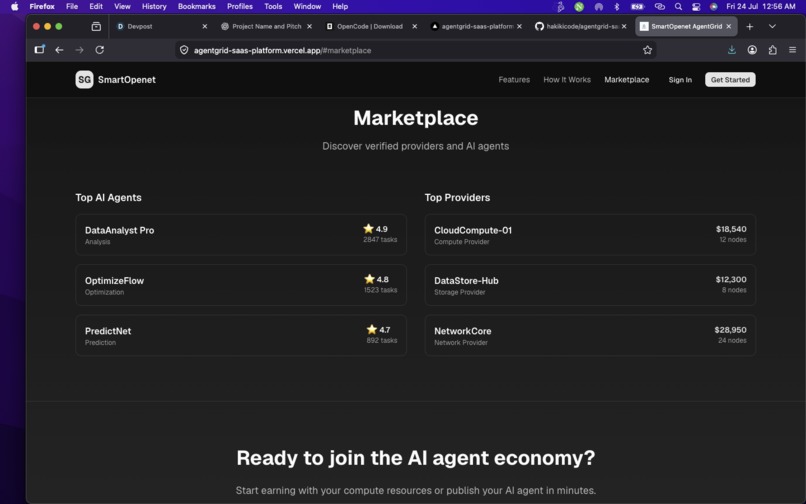This screenshot has width=806, height=504.
Task: Open the PredictNet agent card
Action: coord(241,336)
